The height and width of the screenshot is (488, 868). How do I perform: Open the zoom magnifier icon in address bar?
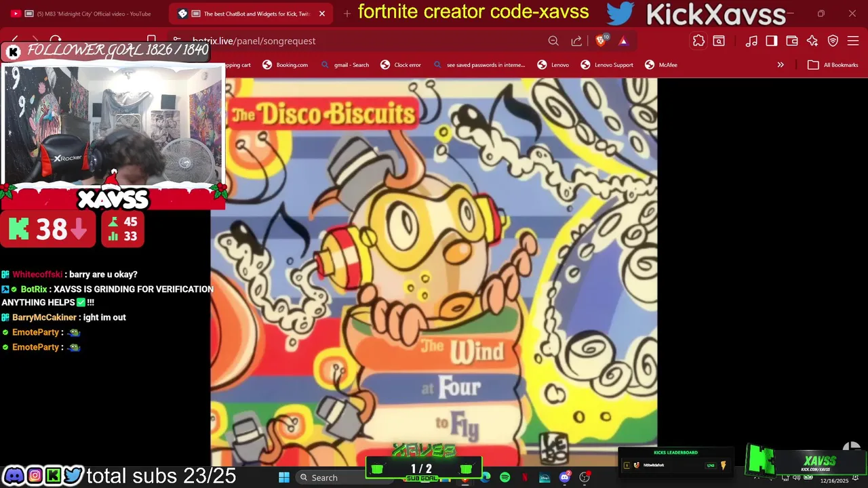point(553,41)
